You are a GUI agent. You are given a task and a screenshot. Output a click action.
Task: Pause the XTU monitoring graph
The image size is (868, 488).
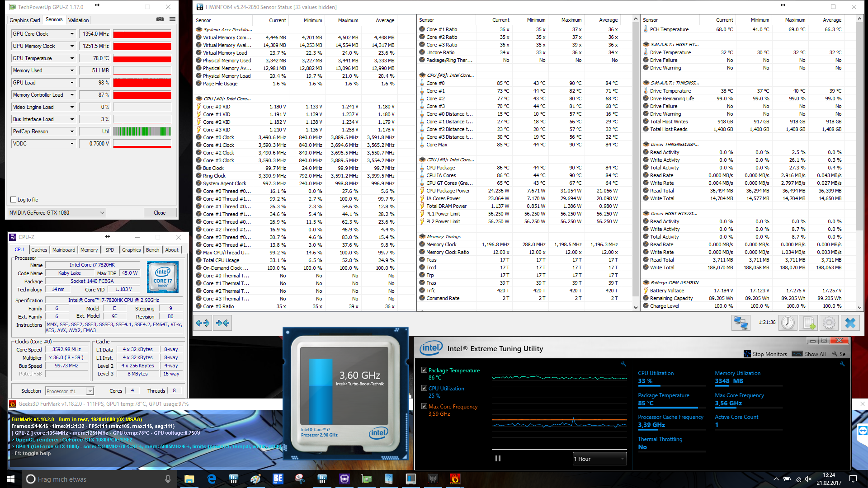point(498,459)
